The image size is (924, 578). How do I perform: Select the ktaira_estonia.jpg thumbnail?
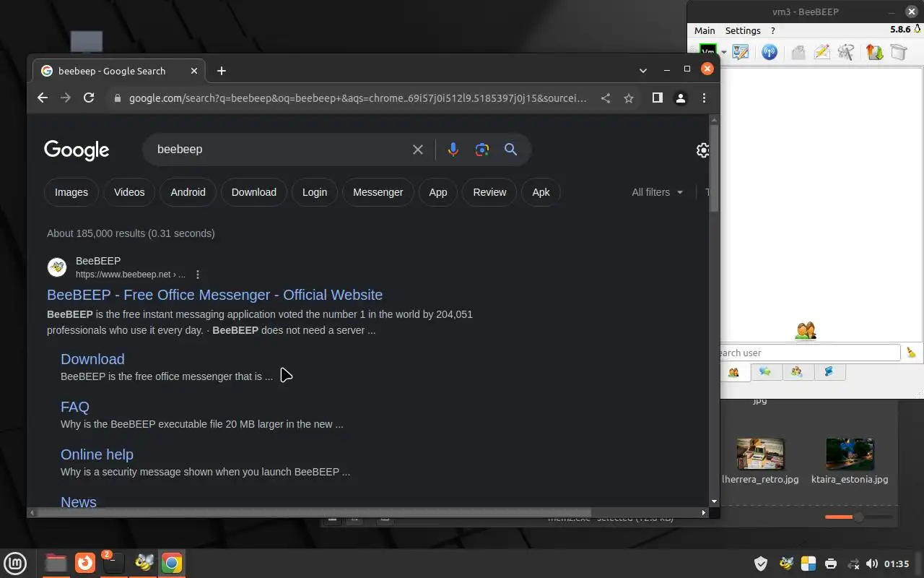[850, 454]
